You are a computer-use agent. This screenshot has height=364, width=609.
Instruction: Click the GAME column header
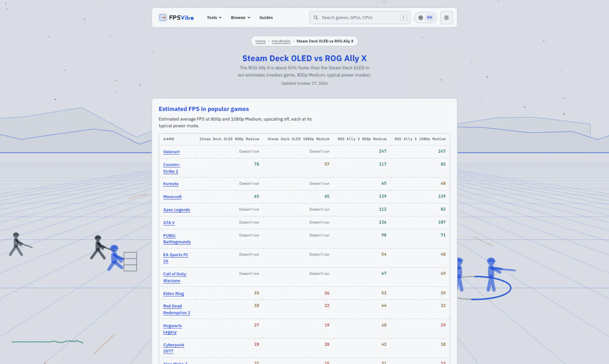(169, 139)
